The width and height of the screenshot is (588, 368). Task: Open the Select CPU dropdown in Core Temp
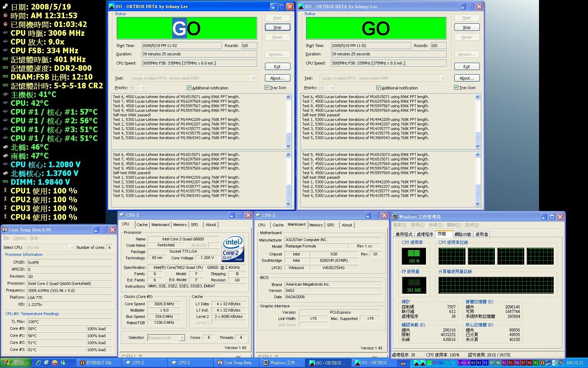pyautogui.click(x=72, y=247)
